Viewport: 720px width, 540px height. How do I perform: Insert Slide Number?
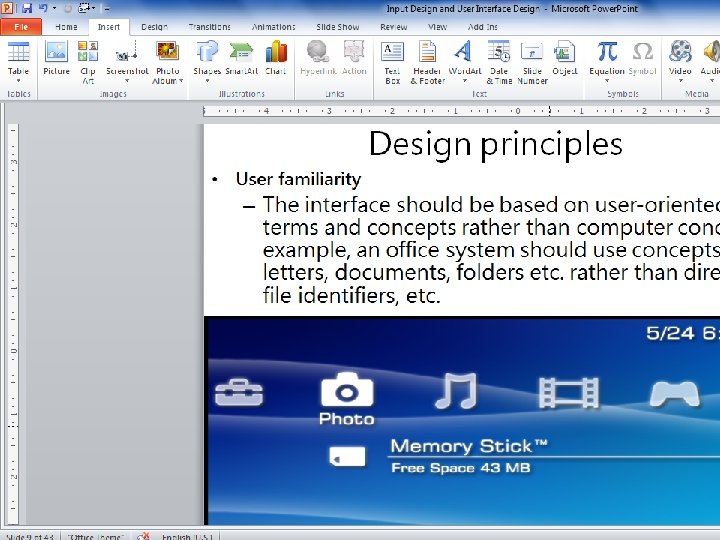(532, 62)
